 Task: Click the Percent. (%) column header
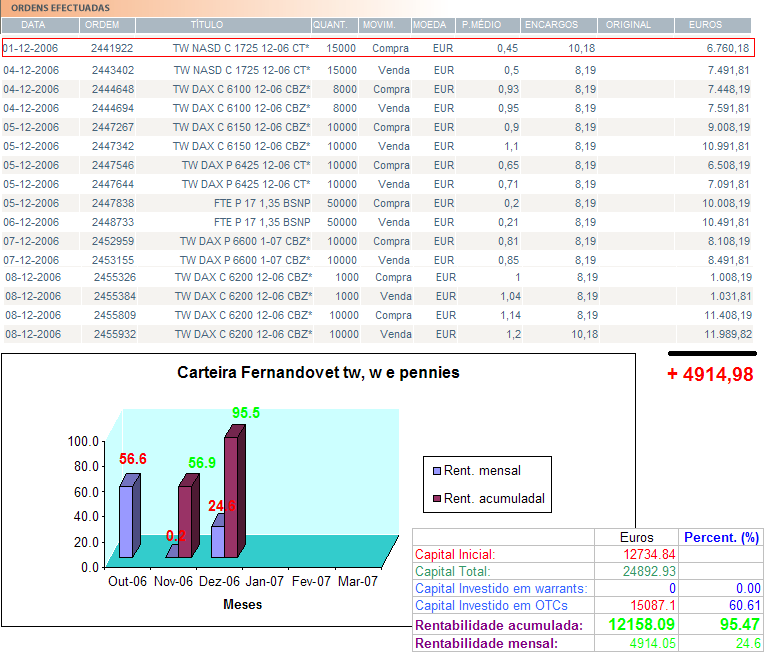coord(722,537)
